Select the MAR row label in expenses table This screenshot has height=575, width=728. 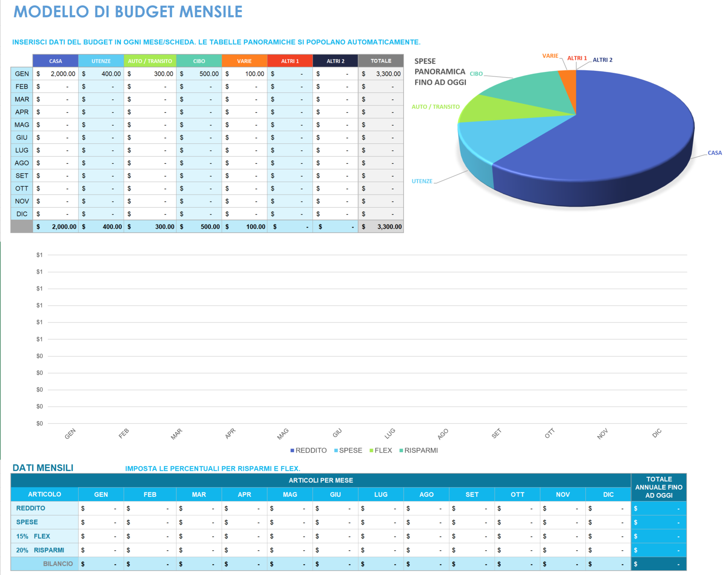coord(22,99)
